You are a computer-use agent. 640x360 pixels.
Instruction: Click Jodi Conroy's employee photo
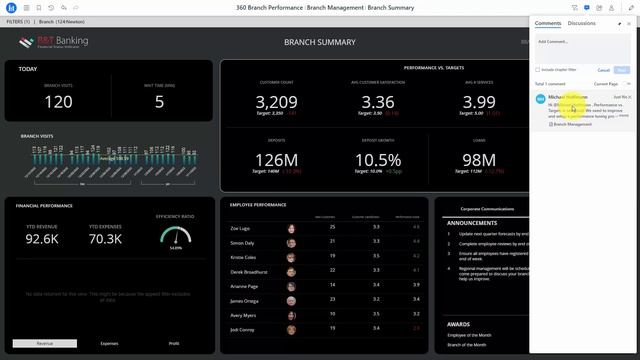[x=291, y=330]
